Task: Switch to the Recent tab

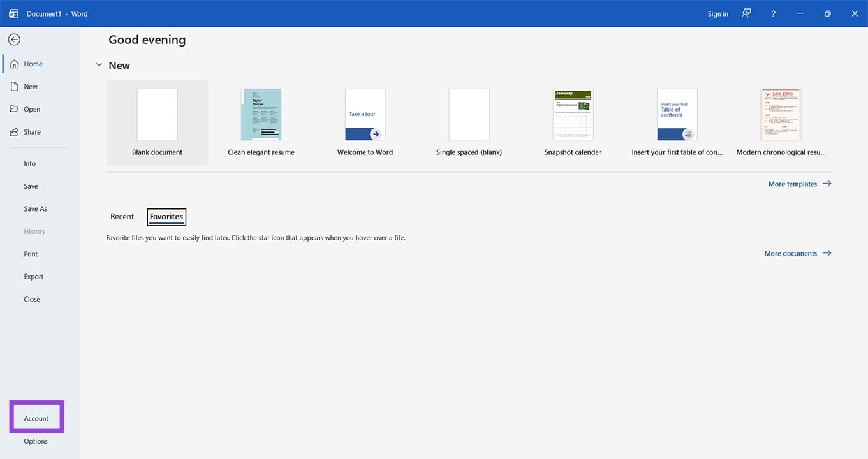Action: (122, 216)
